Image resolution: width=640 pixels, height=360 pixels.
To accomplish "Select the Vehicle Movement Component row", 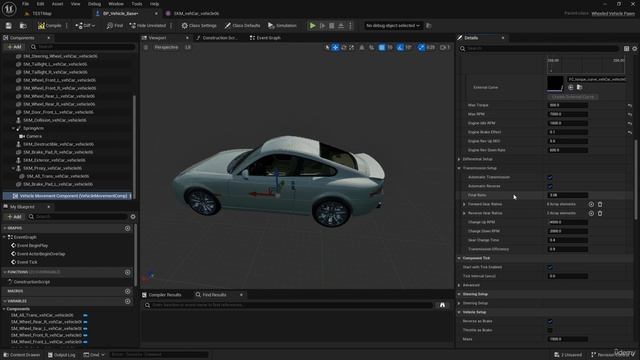I will coord(67,196).
